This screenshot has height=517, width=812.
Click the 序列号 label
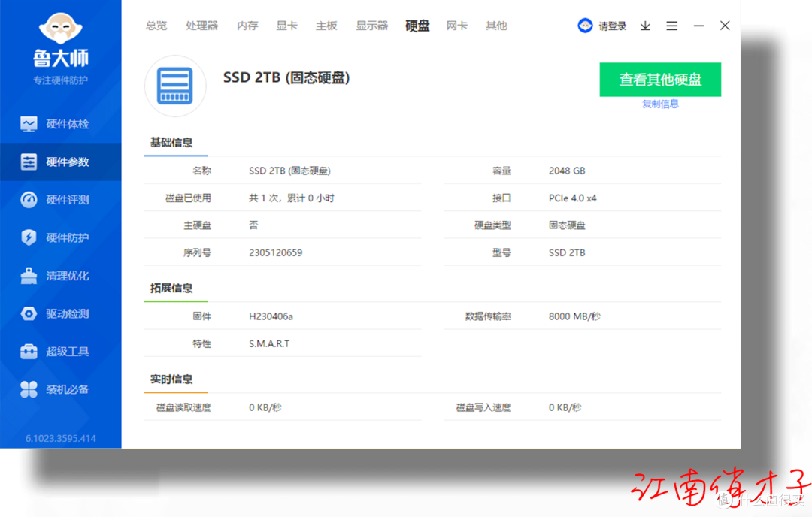(197, 252)
